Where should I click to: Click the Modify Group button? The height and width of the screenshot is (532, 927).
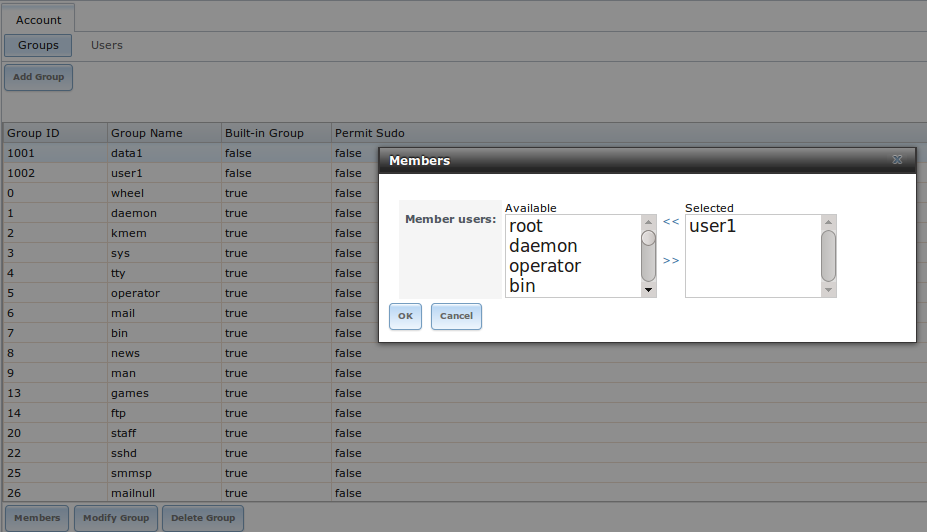click(x=116, y=518)
